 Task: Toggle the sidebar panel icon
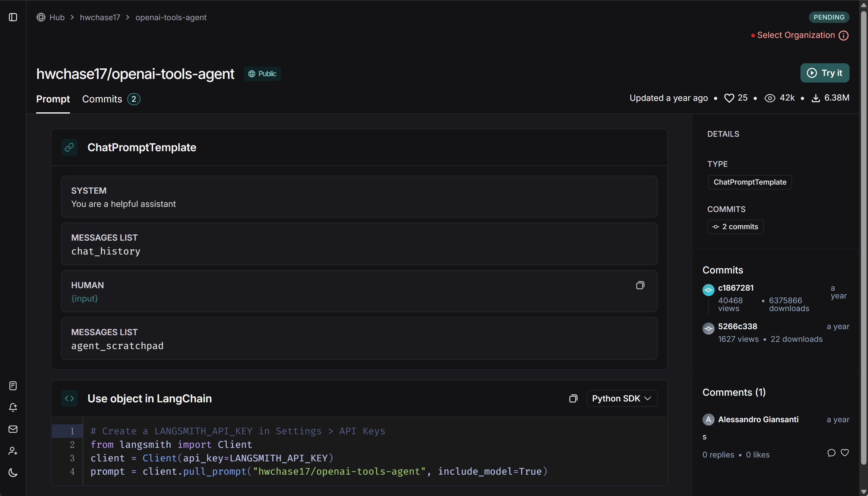point(13,17)
